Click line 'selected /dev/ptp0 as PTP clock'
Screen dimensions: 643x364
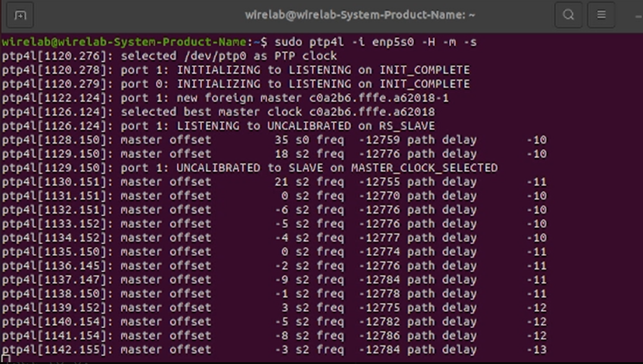tap(170, 56)
